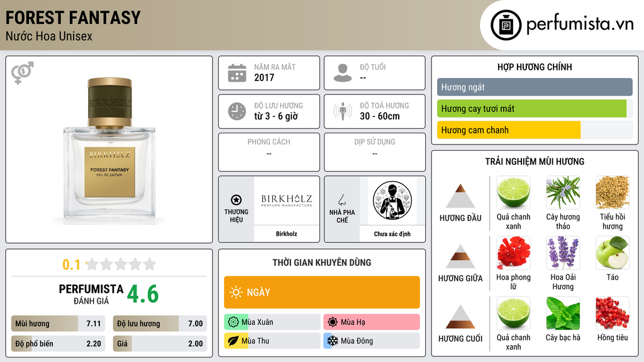Click the Hương cay tươi mát accord bar
The image size is (644, 362).
pos(535,108)
